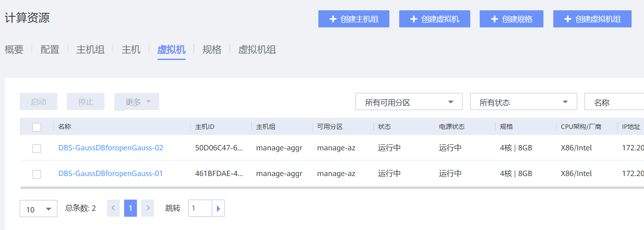Click the plus icon on 创建规格

pos(494,19)
